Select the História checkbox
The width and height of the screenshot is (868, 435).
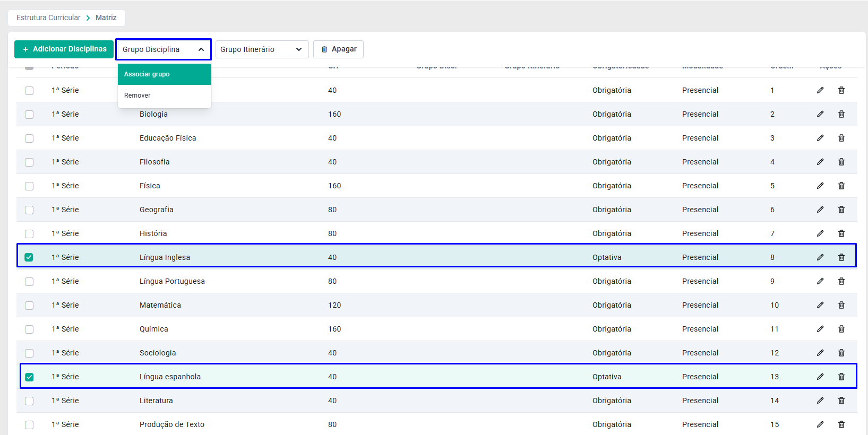29,234
